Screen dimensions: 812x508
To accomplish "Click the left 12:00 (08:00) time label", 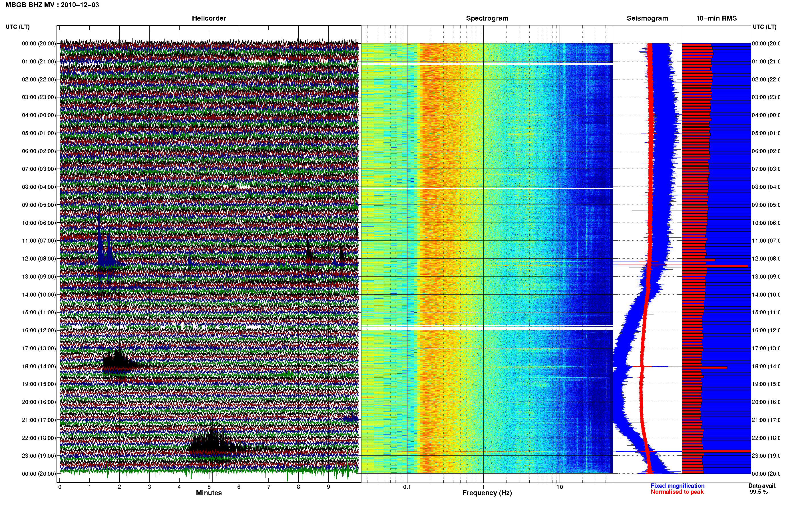I will (x=39, y=259).
